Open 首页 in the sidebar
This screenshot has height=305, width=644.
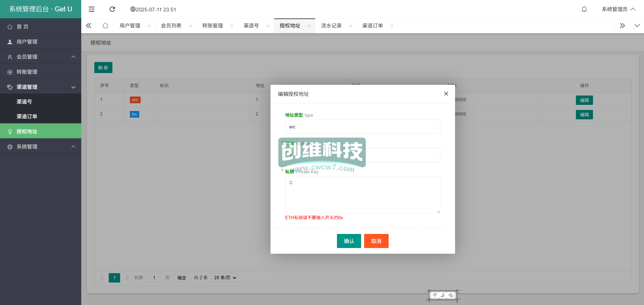pos(41,26)
